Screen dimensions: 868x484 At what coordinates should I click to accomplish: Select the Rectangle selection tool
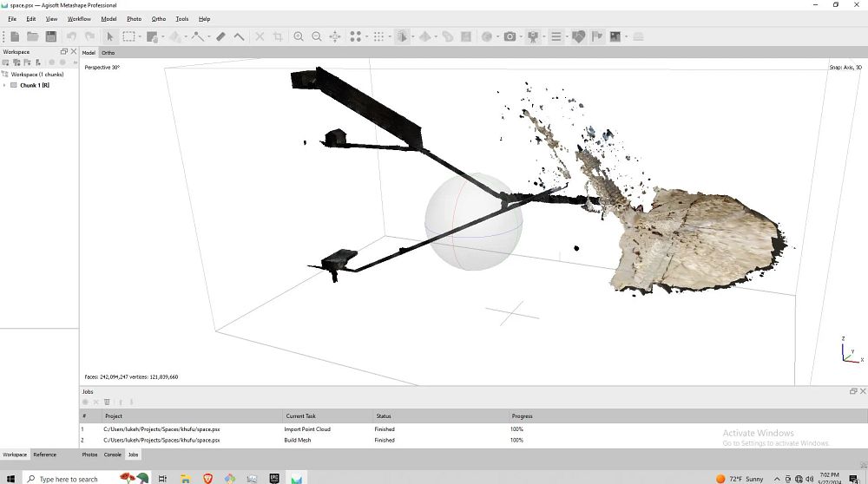pyautogui.click(x=128, y=36)
